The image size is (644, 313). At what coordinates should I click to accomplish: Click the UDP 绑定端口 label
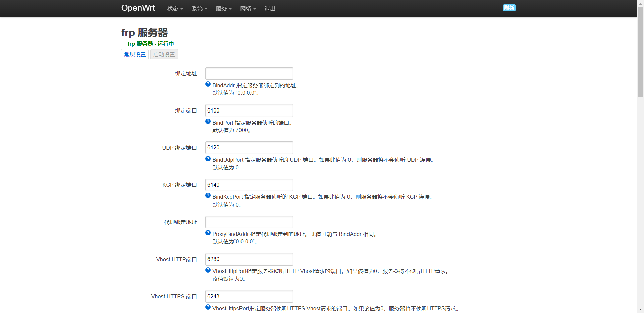pos(179,148)
